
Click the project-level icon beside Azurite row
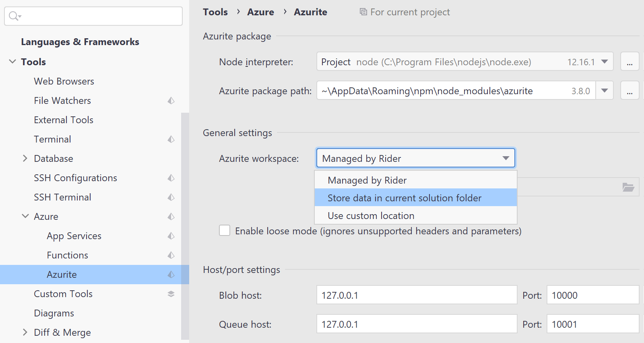171,275
